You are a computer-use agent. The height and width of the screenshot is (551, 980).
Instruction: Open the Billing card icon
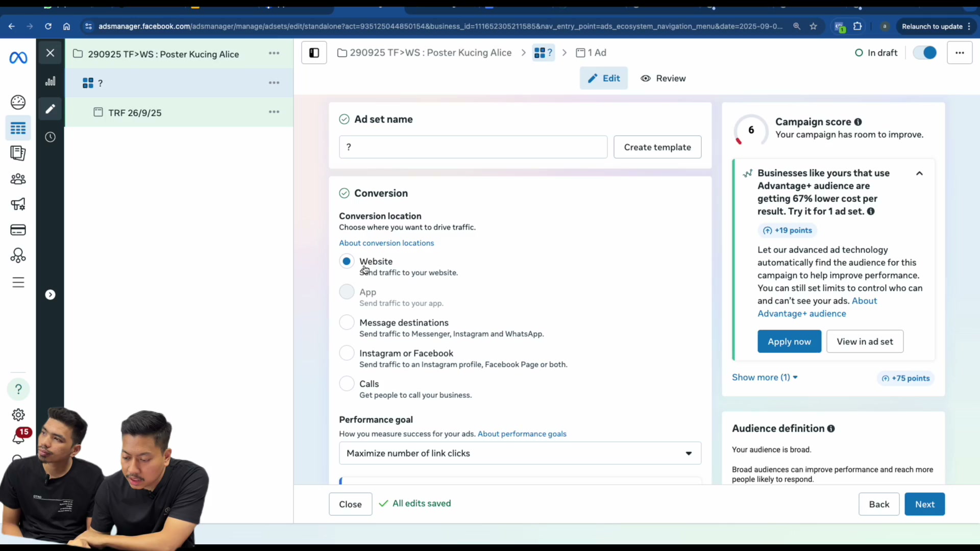18,230
